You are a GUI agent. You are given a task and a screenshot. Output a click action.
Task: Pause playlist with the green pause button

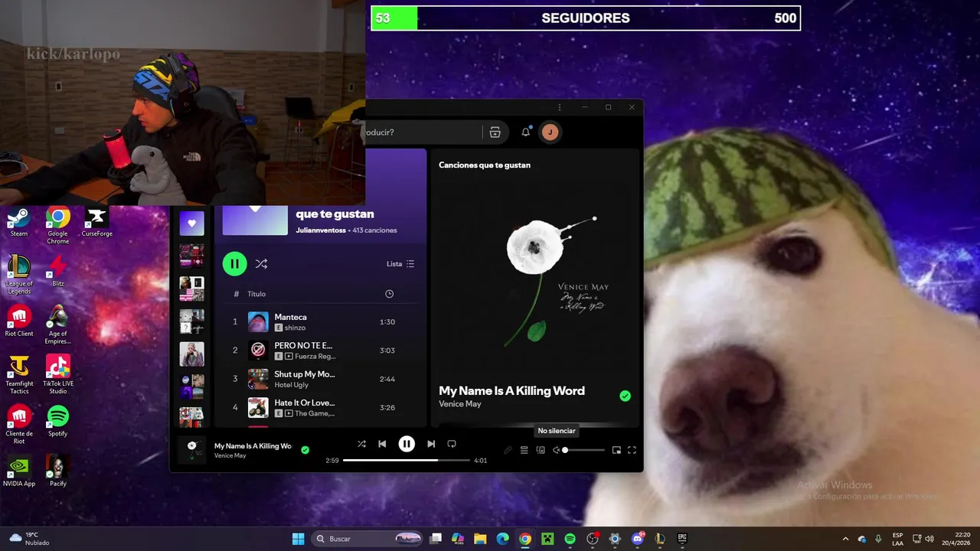pyautogui.click(x=234, y=263)
